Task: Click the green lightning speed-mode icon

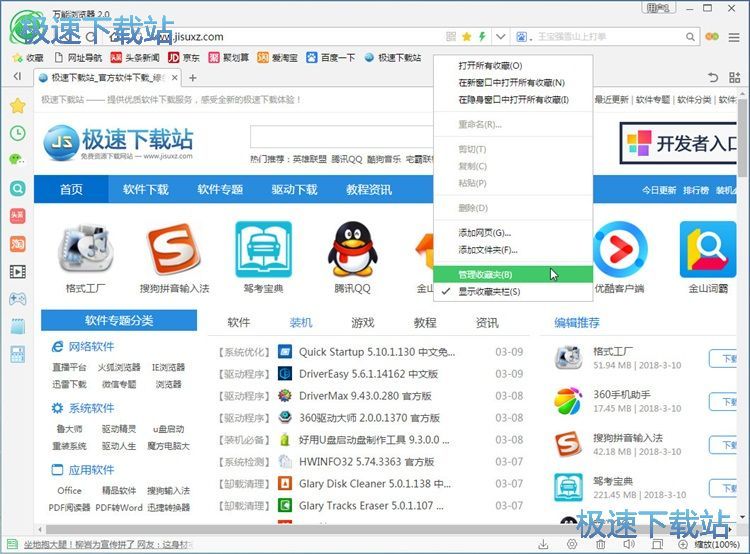Action: tap(482, 36)
